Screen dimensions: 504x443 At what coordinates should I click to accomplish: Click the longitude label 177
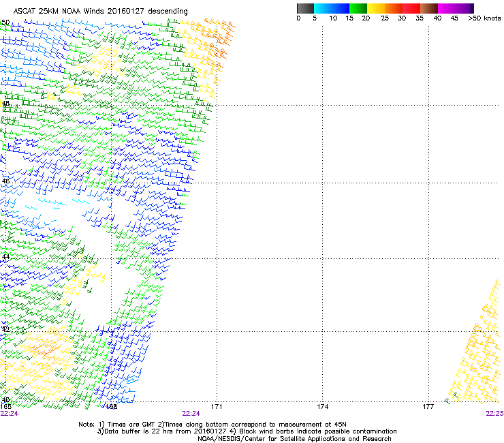pyautogui.click(x=428, y=407)
